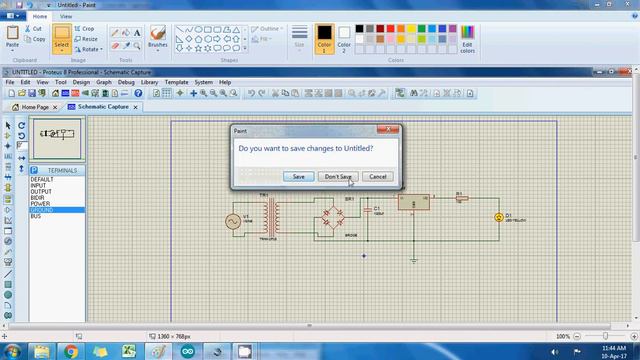Select the Schematic Capture tab
Viewport: 640px width, 360px height.
pyautogui.click(x=103, y=107)
